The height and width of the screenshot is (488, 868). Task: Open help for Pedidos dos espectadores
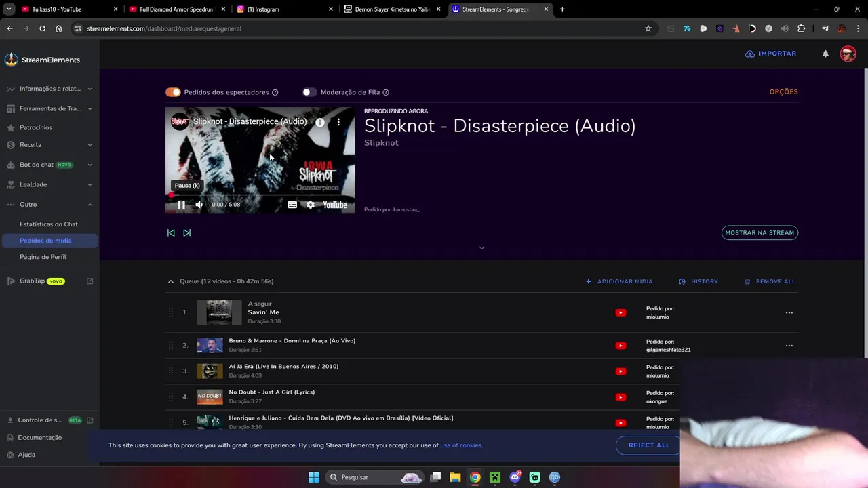(x=275, y=92)
